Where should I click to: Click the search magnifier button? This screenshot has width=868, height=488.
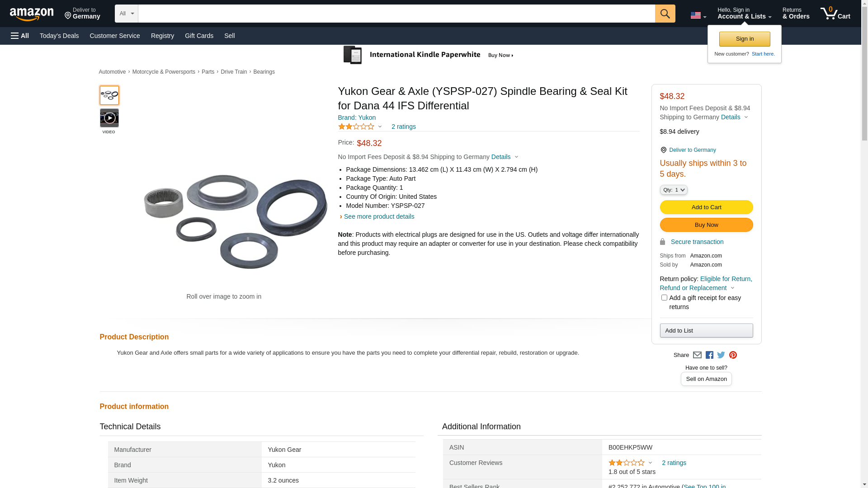pos(665,14)
